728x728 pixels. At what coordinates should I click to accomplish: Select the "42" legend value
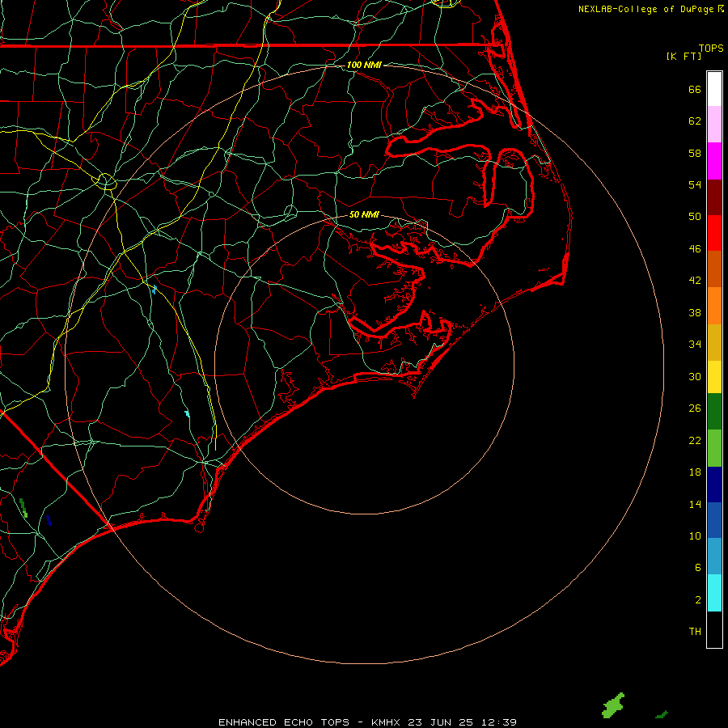[x=695, y=281]
